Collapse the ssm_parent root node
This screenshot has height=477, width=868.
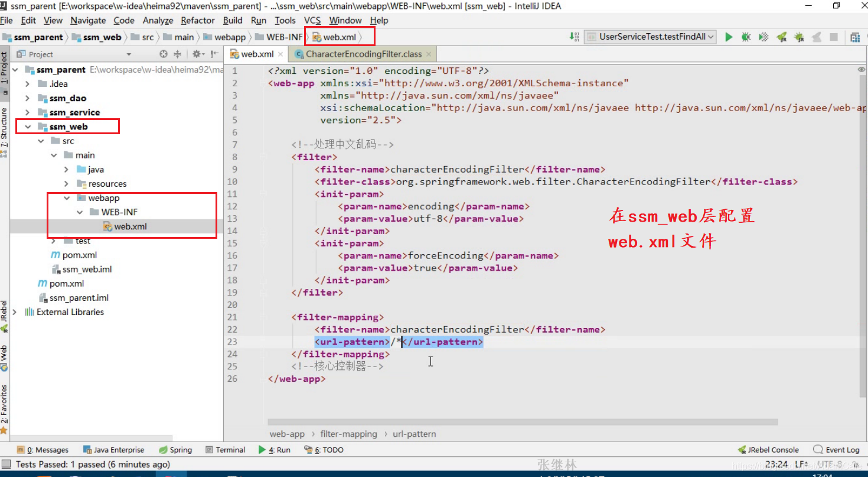point(15,70)
